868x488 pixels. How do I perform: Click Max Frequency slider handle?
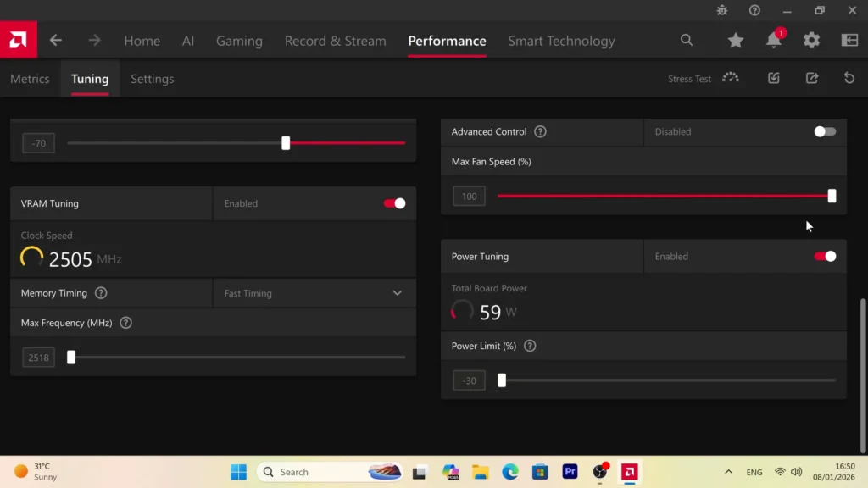click(x=71, y=358)
